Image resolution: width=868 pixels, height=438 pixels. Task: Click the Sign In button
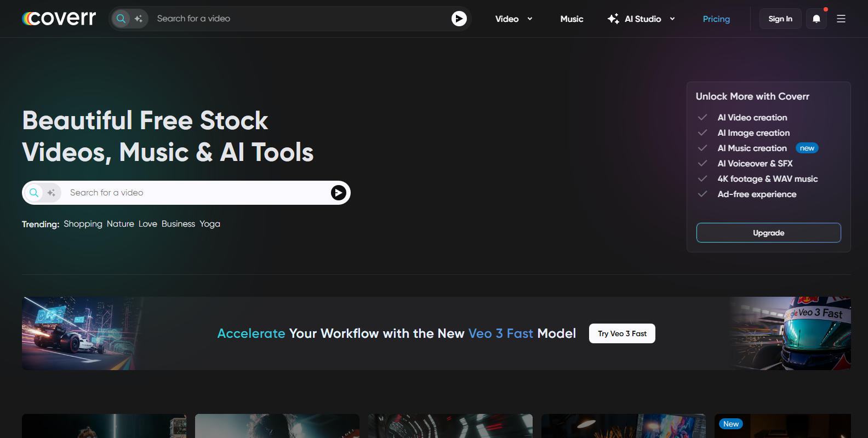pyautogui.click(x=780, y=19)
